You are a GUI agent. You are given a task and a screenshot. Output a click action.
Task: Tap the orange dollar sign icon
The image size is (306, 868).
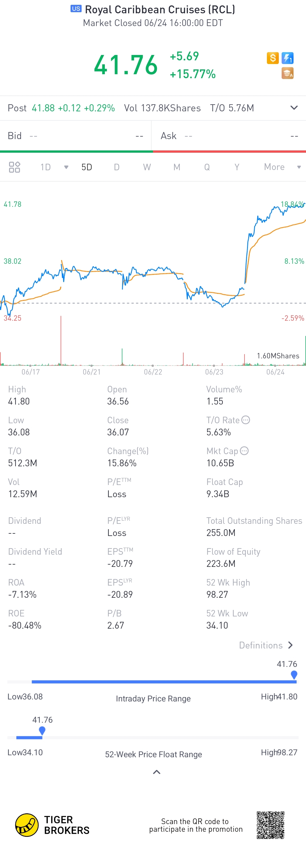point(273,58)
